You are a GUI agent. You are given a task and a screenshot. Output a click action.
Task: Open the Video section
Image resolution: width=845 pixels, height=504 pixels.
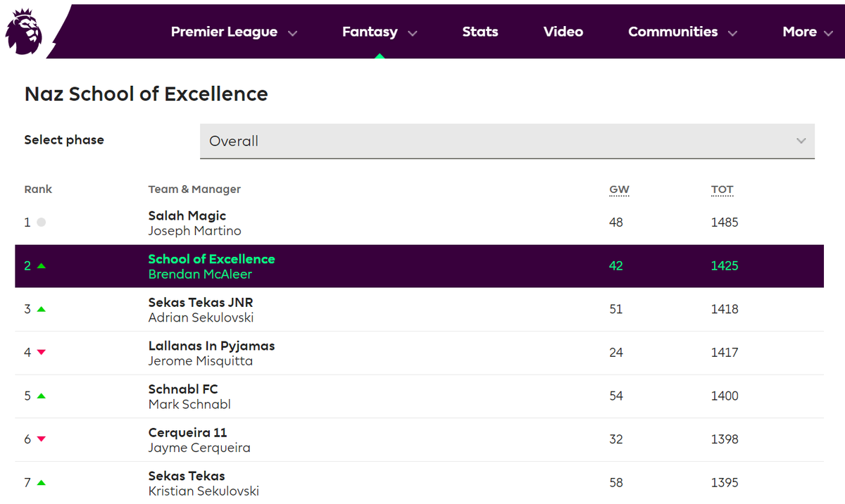(x=563, y=32)
